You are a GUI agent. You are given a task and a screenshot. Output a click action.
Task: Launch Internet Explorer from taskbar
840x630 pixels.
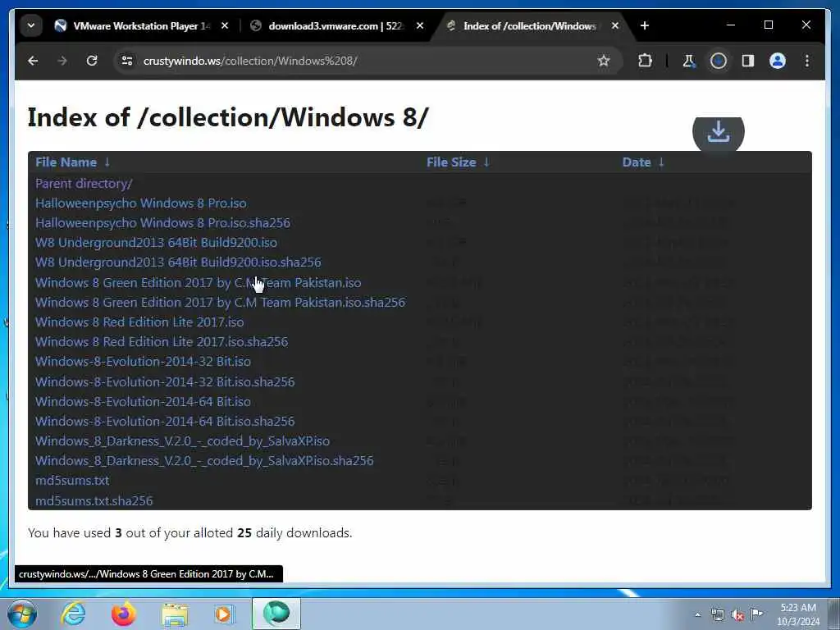tap(73, 614)
